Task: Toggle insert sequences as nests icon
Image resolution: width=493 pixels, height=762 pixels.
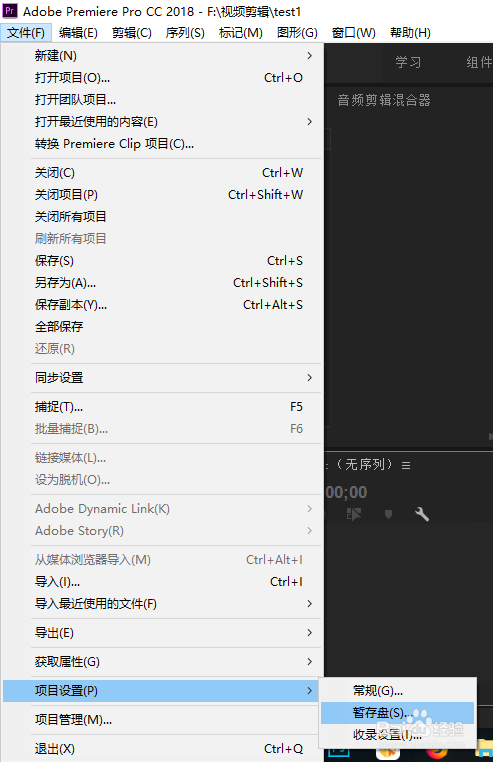Action: (354, 514)
